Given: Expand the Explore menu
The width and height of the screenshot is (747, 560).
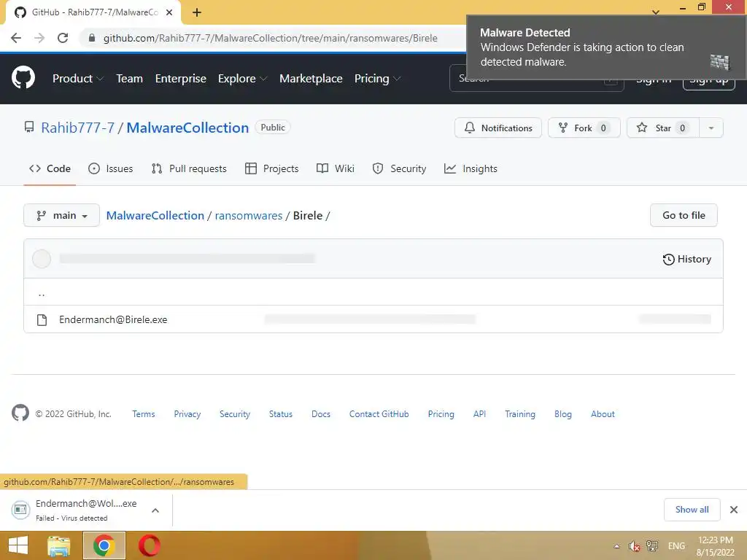Looking at the screenshot, I should coord(242,79).
